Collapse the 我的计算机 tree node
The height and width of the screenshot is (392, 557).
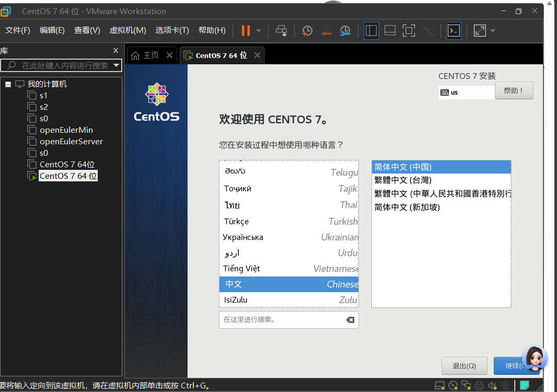pos(8,84)
